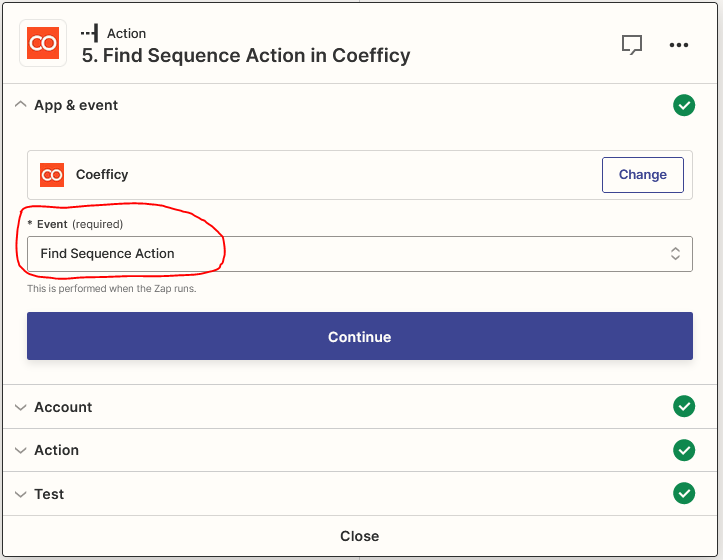
Task: Click the small Coefficy app icon
Action: [52, 175]
